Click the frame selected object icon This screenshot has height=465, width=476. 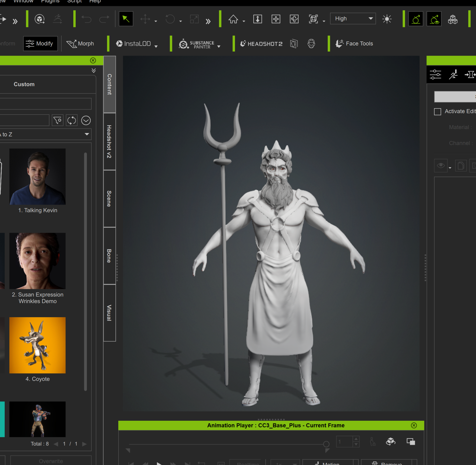click(x=313, y=19)
